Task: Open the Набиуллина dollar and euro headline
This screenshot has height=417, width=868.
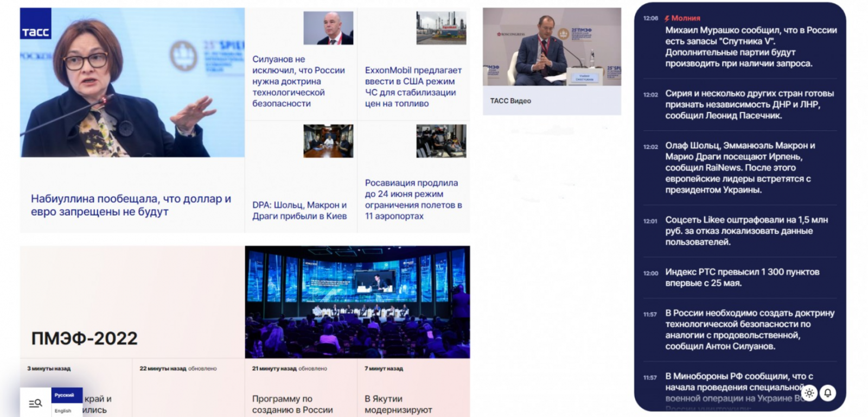Action: 131,205
